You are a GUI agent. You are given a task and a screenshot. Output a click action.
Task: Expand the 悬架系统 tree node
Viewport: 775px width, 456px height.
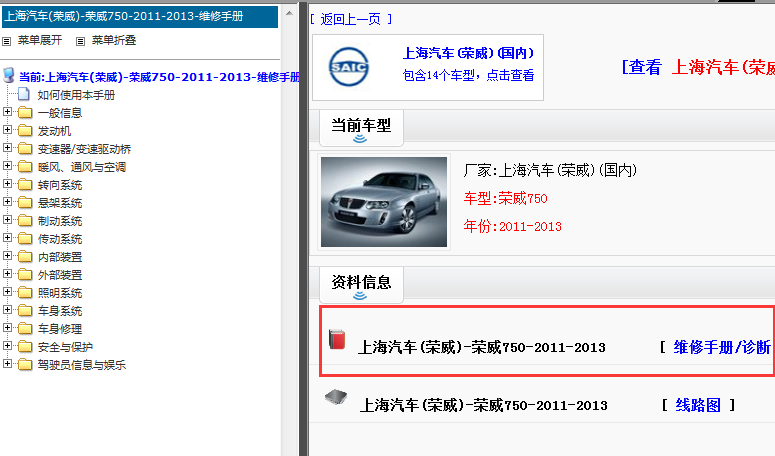click(7, 202)
